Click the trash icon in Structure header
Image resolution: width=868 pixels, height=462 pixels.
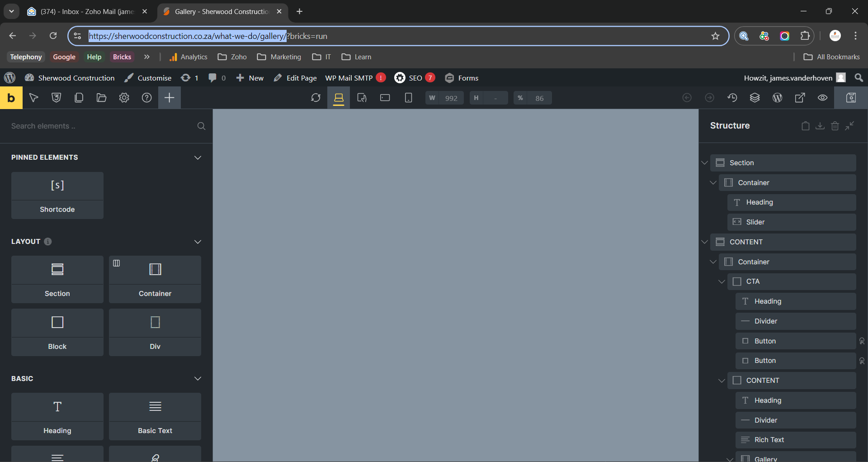click(835, 126)
